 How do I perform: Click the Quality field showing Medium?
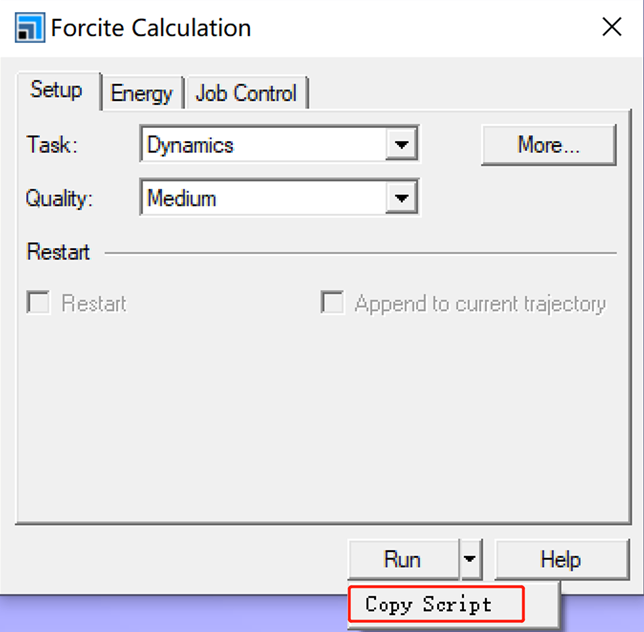pyautogui.click(x=264, y=199)
